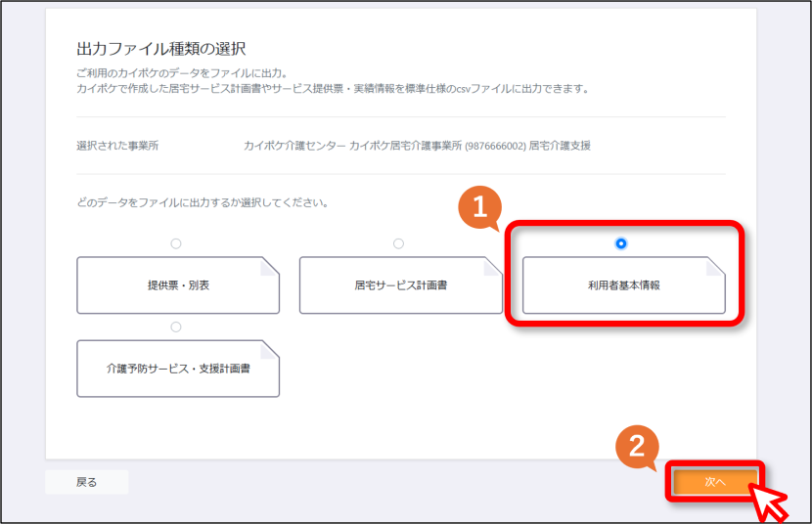Click the folded corner on 介護予防サービス card
Viewport: 812px width, 524px height.
coord(270,349)
